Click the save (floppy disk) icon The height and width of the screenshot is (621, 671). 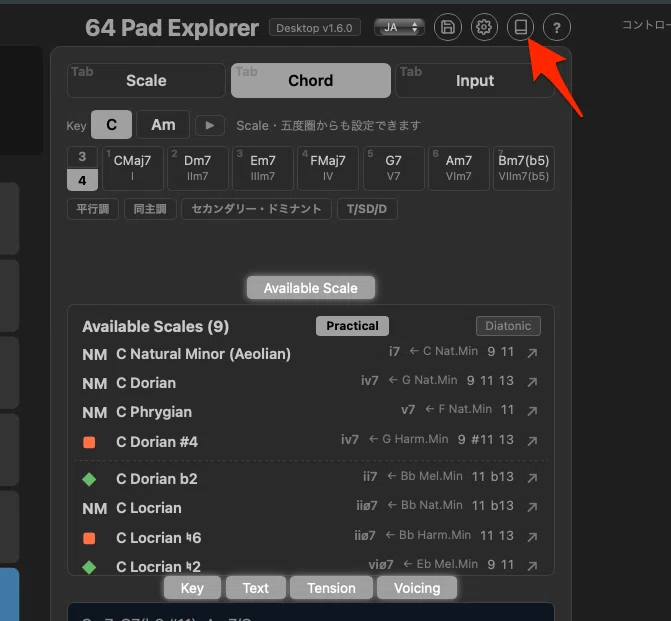[448, 27]
